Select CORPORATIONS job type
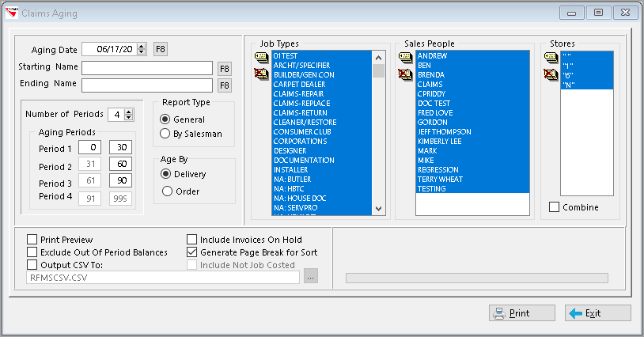 tap(322, 141)
